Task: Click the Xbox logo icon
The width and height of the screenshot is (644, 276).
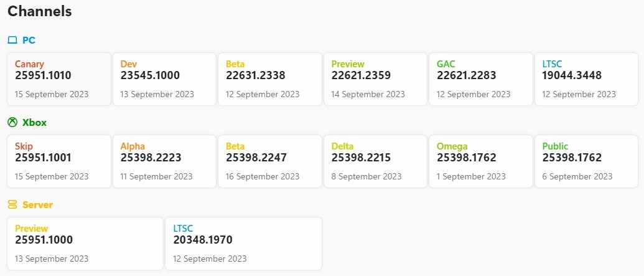Action: point(12,123)
